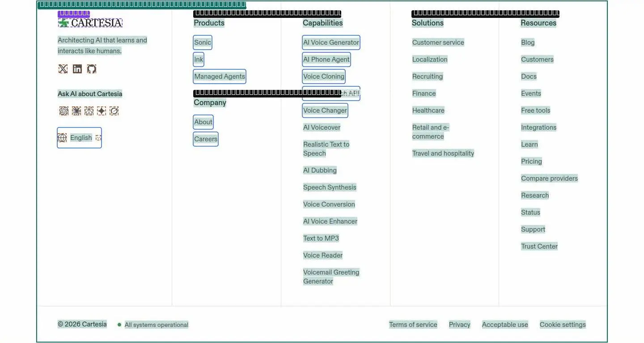Viewport: 644px width, 343px height.
Task: Open Text to MP3 page
Action: point(321,238)
